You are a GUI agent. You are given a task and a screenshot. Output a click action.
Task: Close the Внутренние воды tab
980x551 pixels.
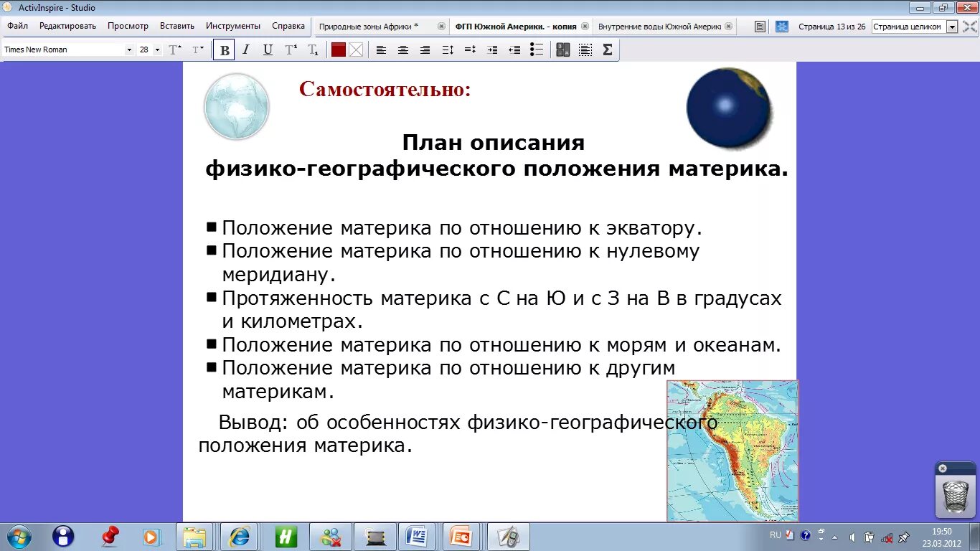(x=729, y=26)
